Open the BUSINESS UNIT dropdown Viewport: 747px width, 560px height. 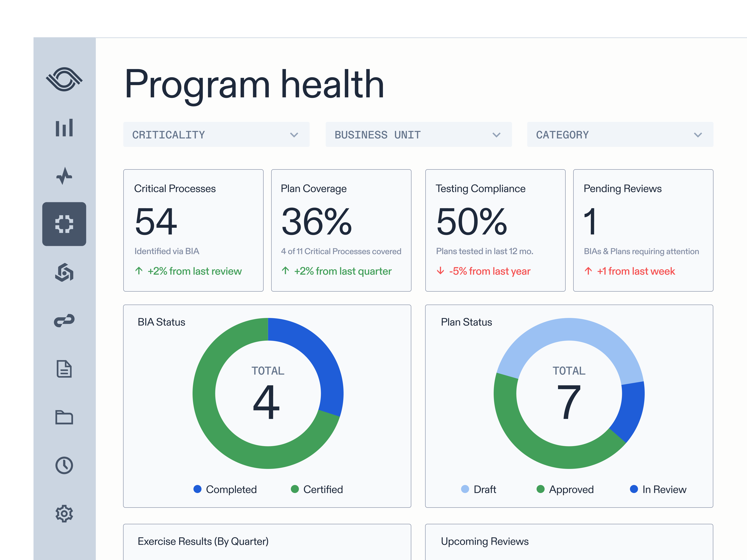418,135
